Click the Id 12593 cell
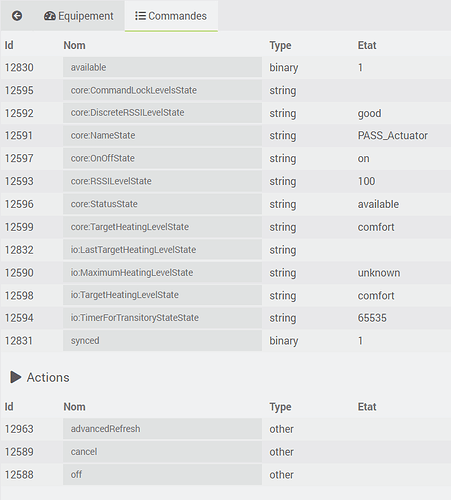The width and height of the screenshot is (451, 500). coord(19,181)
